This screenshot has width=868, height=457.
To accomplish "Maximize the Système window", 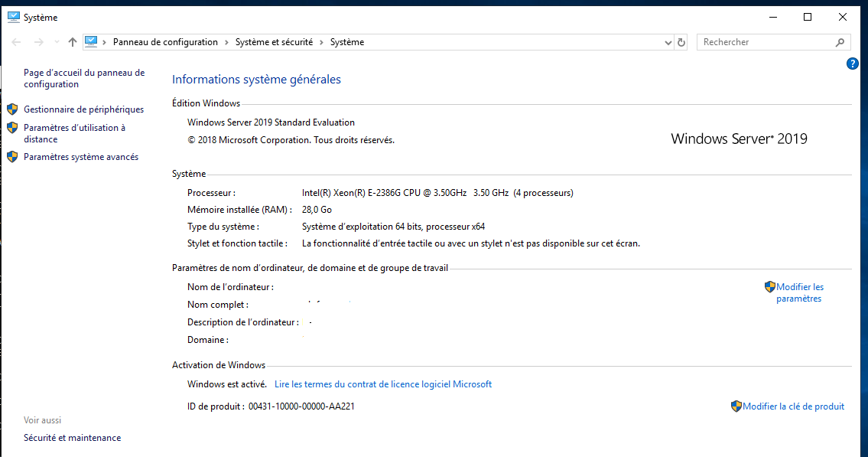I will (808, 17).
